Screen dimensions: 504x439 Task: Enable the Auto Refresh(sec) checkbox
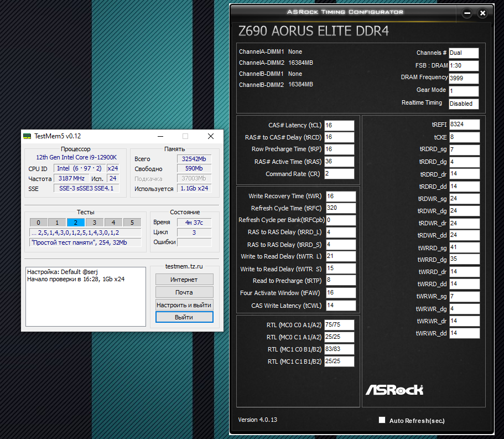point(382,420)
